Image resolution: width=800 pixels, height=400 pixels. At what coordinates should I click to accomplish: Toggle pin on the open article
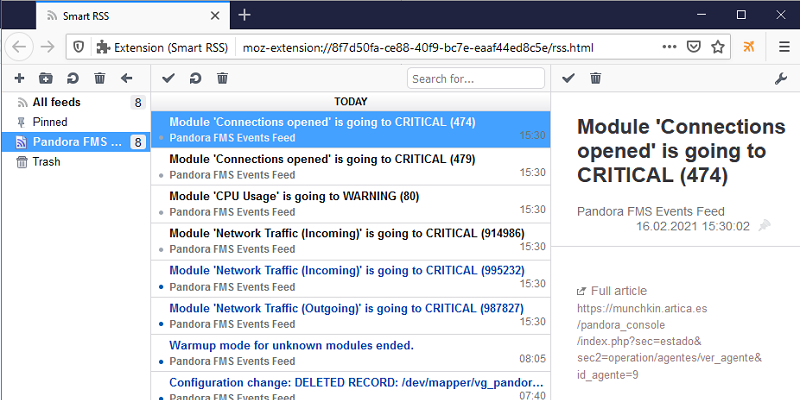pos(764,226)
